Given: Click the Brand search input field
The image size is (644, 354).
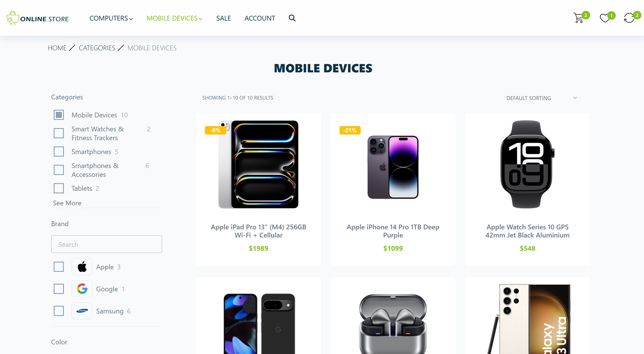Looking at the screenshot, I should (x=106, y=244).
